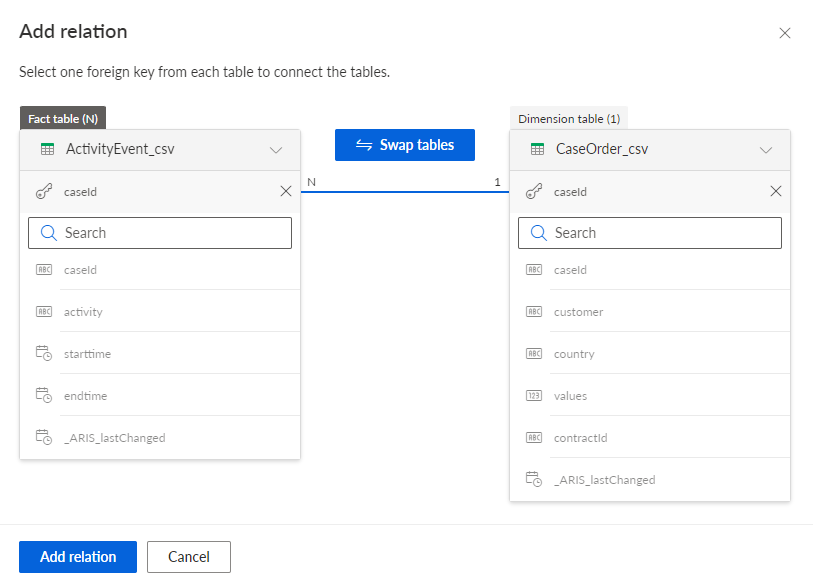Click ABC text type icon beside customer

coord(534,312)
